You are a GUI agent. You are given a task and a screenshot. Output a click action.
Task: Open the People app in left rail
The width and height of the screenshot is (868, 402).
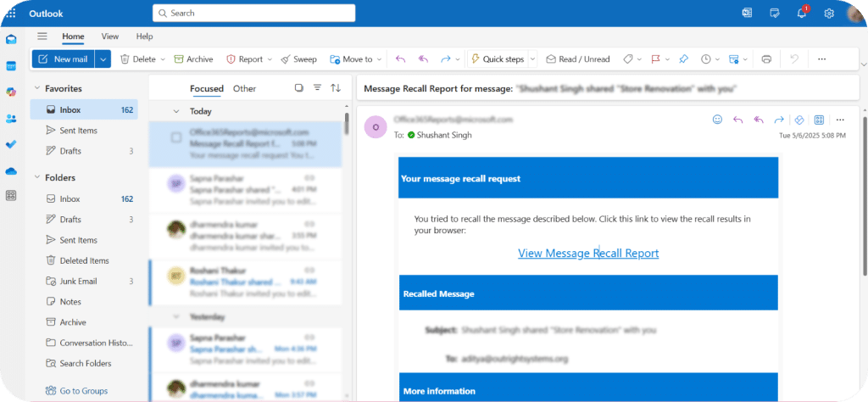pos(11,119)
